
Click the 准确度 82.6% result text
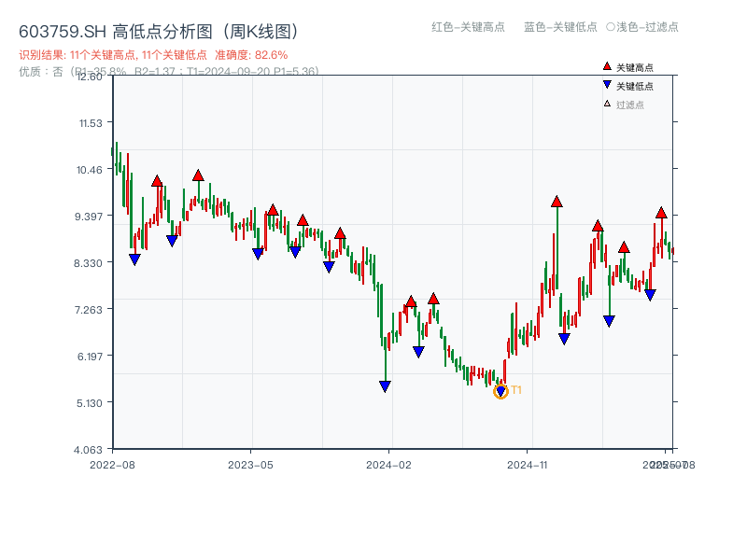click(x=250, y=55)
